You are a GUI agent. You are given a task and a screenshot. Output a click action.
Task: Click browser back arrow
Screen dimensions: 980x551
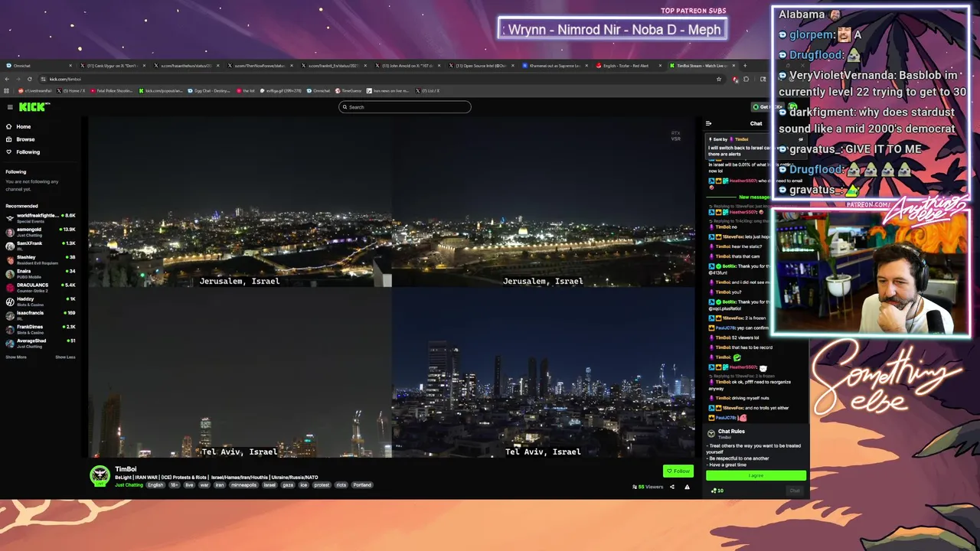pyautogui.click(x=8, y=79)
